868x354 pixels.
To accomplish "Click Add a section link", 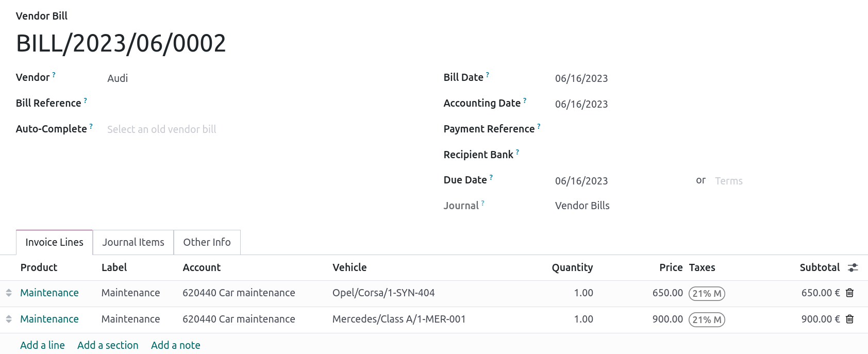I will (108, 345).
